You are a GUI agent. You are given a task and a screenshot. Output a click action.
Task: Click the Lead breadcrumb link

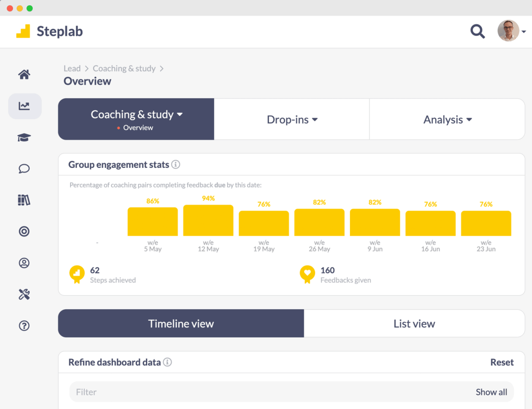coord(72,68)
